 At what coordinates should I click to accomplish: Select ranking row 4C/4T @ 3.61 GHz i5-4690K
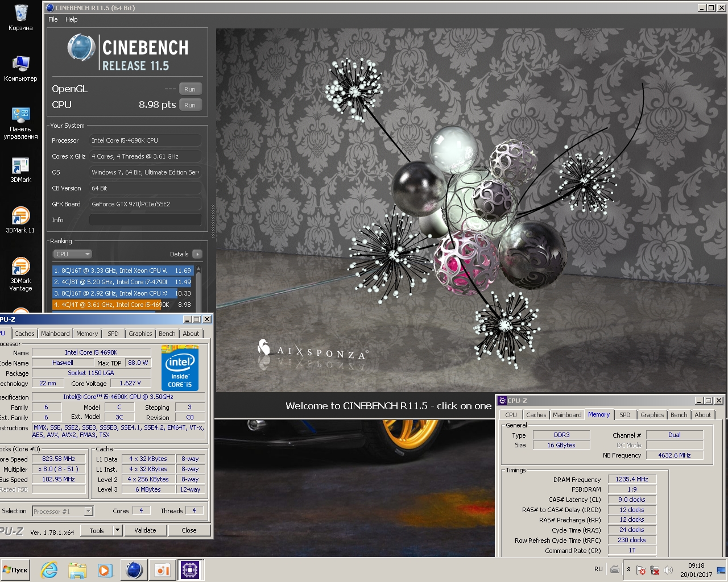coord(123,305)
